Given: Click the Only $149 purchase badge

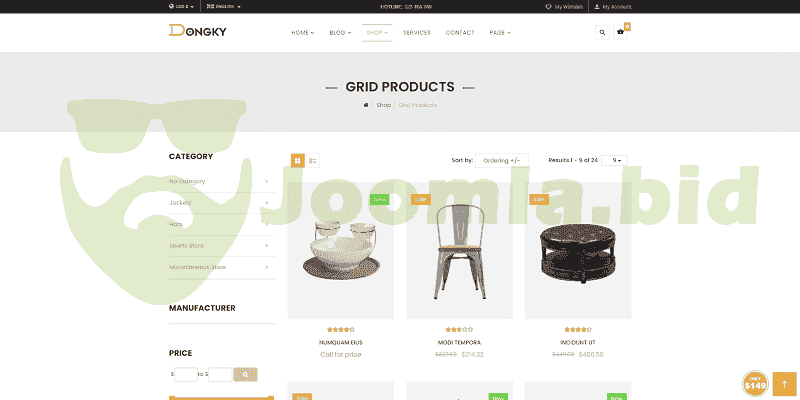Looking at the screenshot, I should click(x=755, y=384).
